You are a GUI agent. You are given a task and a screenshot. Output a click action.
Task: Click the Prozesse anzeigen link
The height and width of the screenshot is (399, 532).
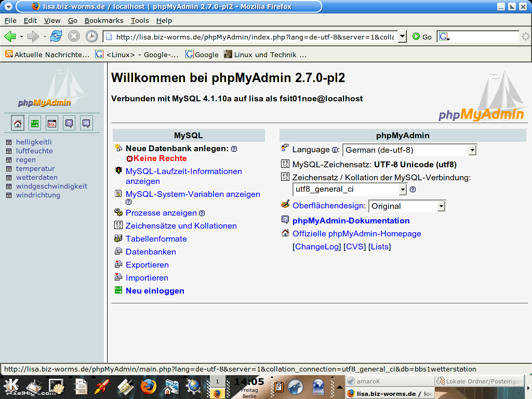[161, 212]
